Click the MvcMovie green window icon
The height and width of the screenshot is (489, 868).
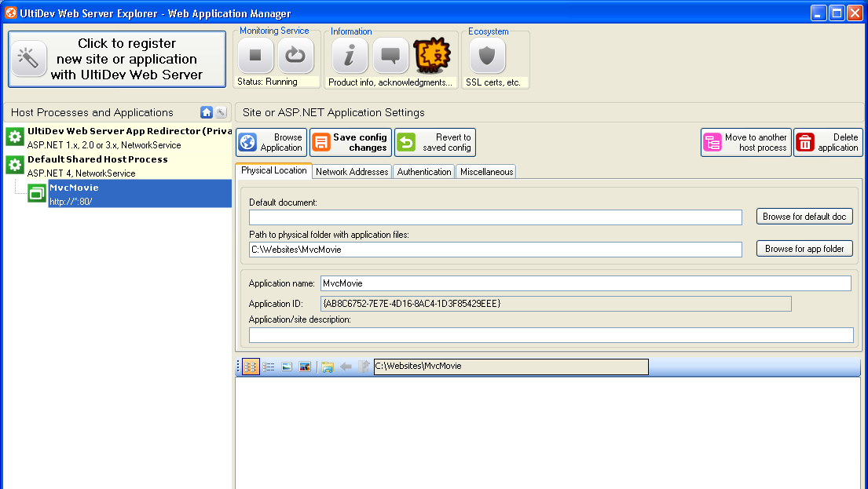[37, 193]
